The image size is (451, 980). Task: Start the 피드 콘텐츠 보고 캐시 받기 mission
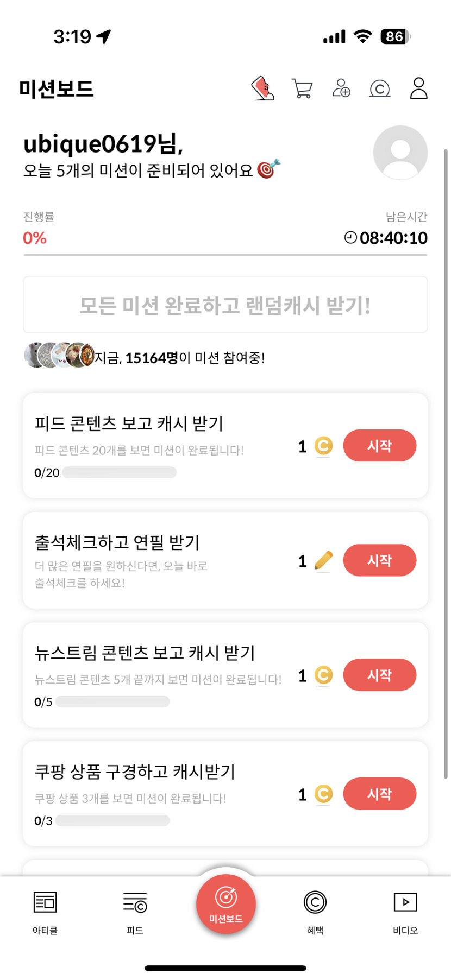click(379, 446)
